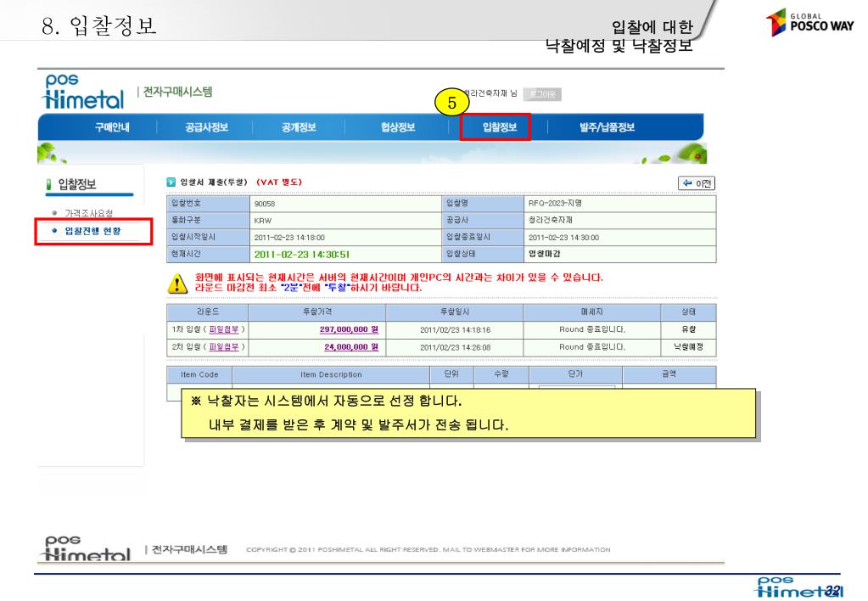Viewport: 868px width, 601px height.
Task: Click the supplier value 청라건축자재 in the table
Action: pos(551,220)
